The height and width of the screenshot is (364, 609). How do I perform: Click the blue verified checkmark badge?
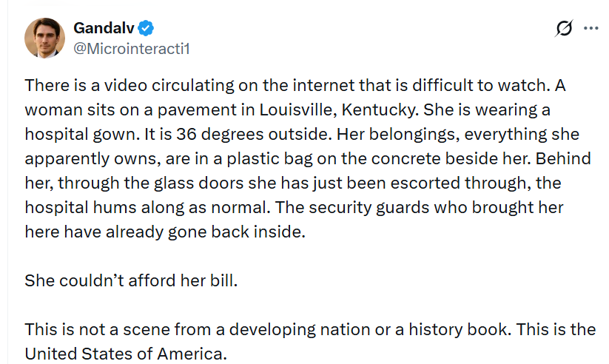(x=147, y=28)
